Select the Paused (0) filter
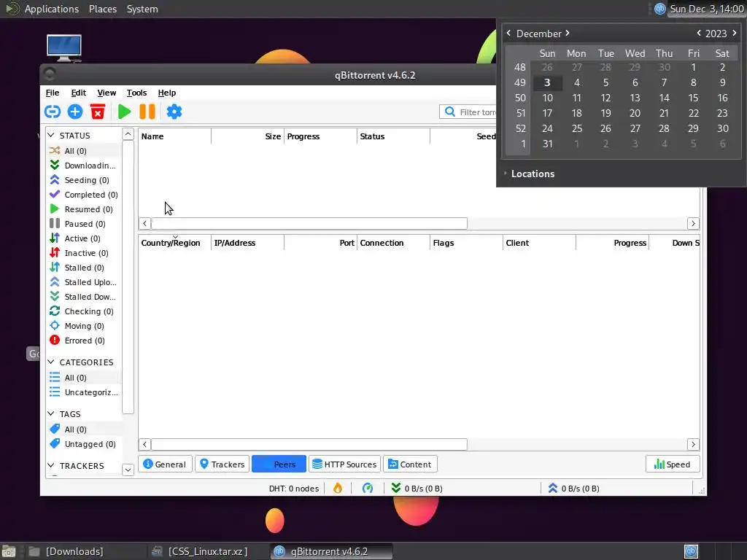 [x=84, y=224]
